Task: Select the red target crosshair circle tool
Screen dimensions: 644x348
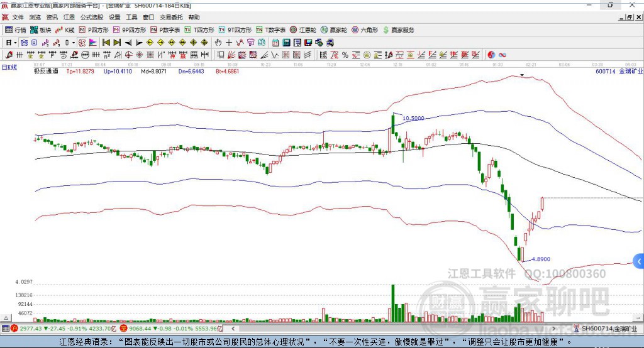Action: (128, 55)
